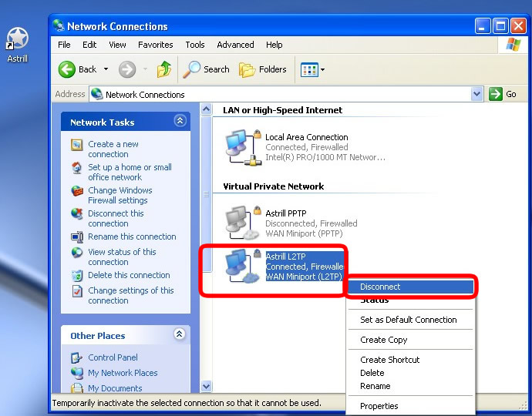532x416 pixels.
Task: Open the Views dropdown arrow
Action: [x=322, y=70]
